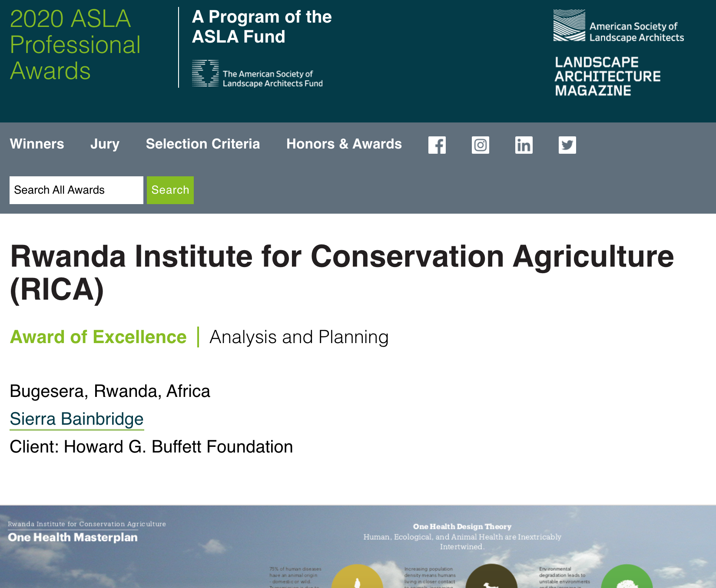Click the green Search button
Viewport: 716px width, 588px height.
coord(170,190)
